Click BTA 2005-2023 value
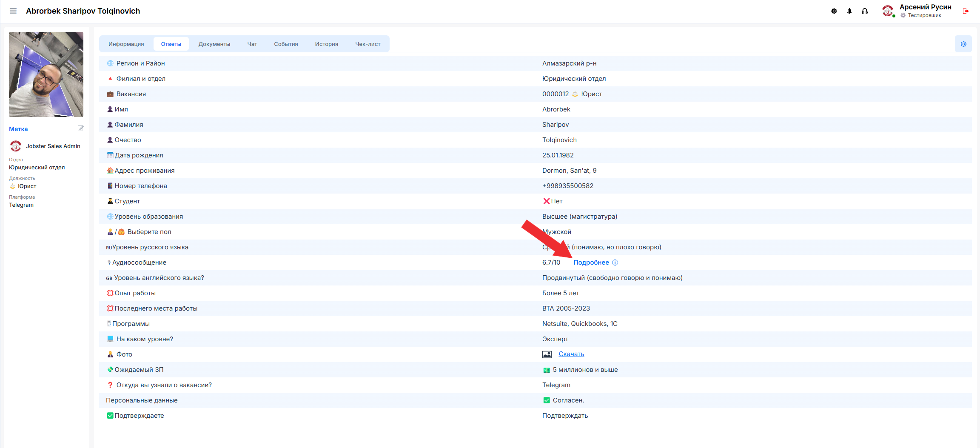Image resolution: width=980 pixels, height=448 pixels. point(566,308)
